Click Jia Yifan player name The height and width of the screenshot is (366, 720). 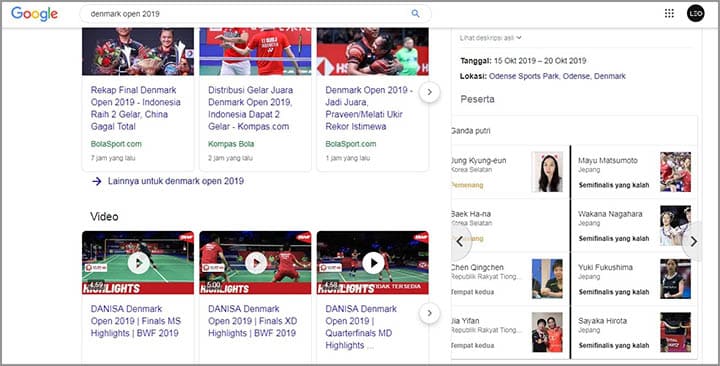[465, 321]
